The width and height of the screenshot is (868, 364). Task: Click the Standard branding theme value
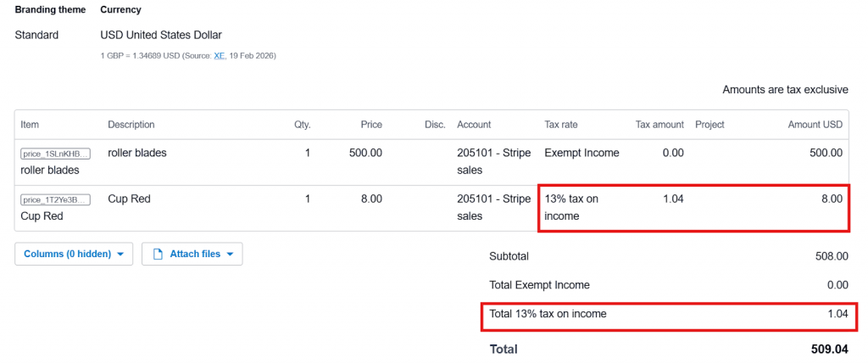pyautogui.click(x=37, y=35)
